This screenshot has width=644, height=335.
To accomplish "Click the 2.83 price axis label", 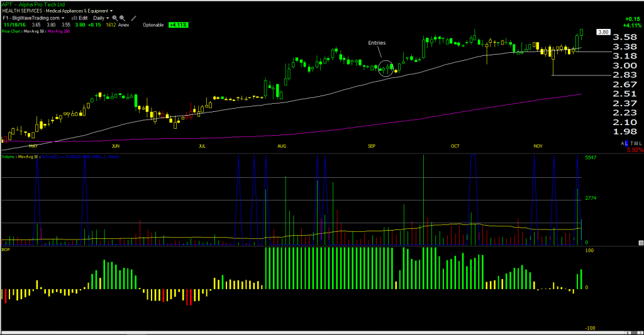I will pos(625,75).
